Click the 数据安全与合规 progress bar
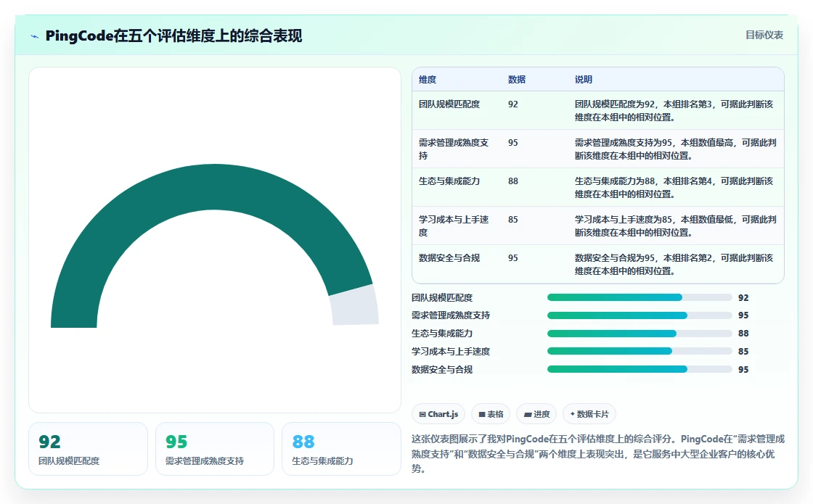Viewport: 813px width, 504px height. point(640,369)
